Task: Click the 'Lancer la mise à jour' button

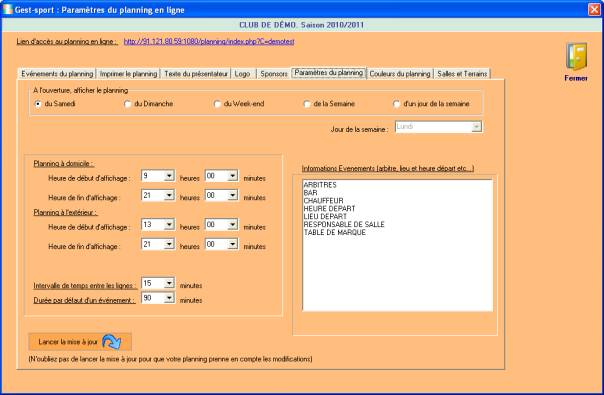Action: click(80, 342)
